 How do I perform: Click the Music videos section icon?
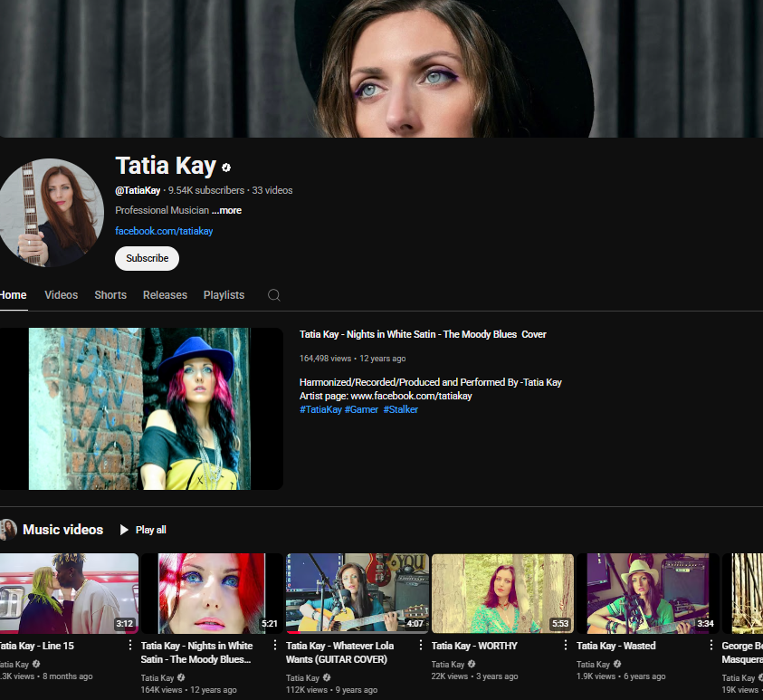(x=9, y=529)
